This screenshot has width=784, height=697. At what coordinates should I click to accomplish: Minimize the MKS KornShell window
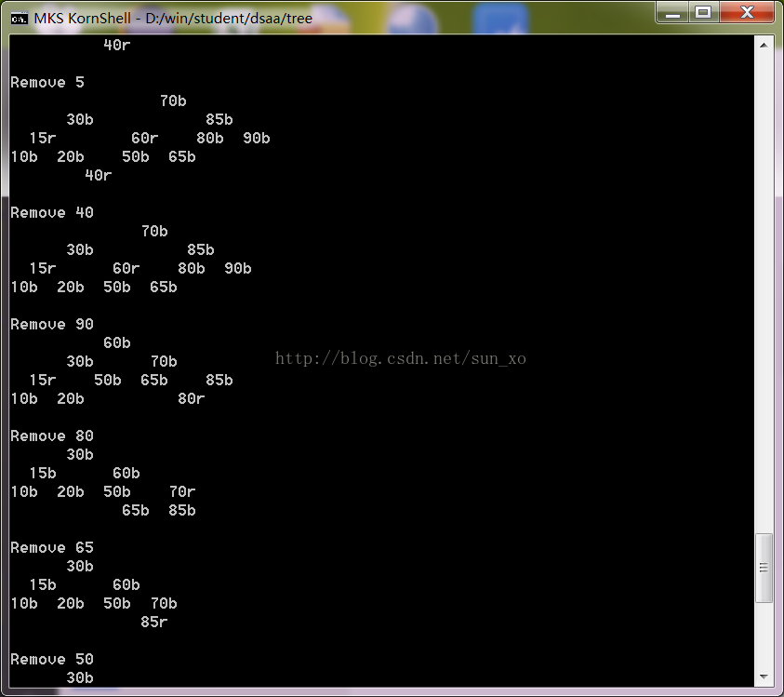coord(672,12)
